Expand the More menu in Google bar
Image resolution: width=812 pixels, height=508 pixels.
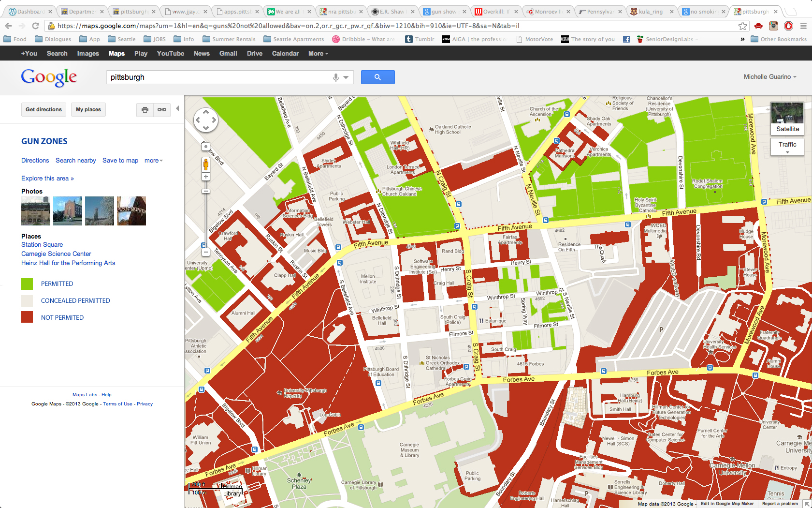pyautogui.click(x=318, y=54)
